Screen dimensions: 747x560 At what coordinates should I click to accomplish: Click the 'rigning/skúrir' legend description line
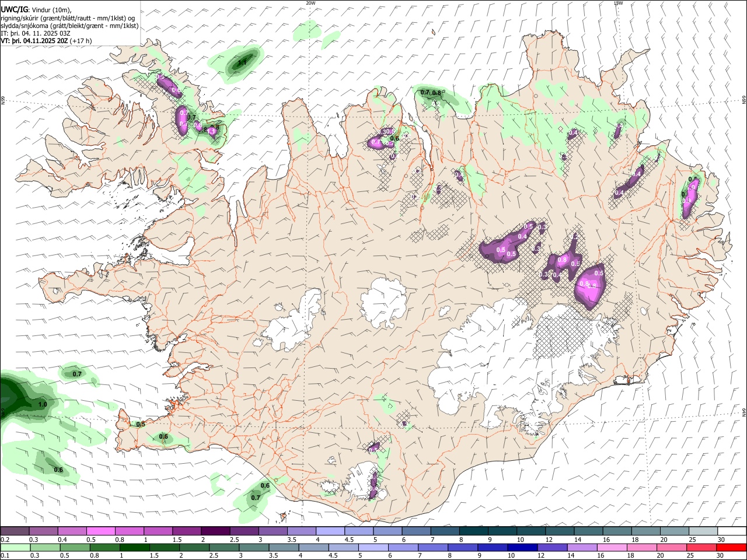click(68, 18)
